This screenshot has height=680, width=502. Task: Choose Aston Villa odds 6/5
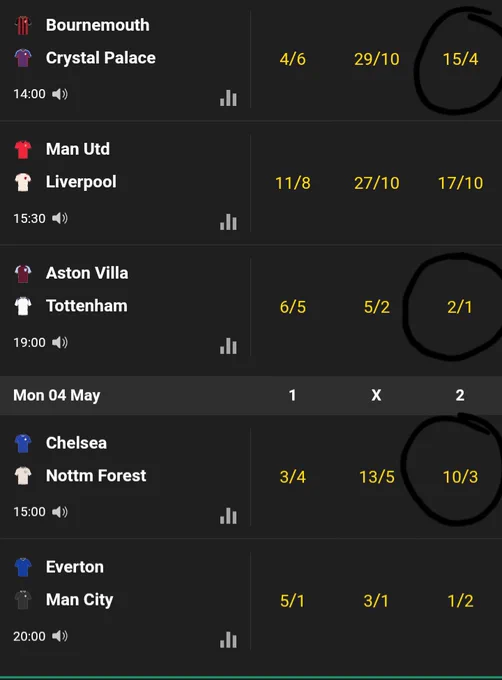point(293,307)
